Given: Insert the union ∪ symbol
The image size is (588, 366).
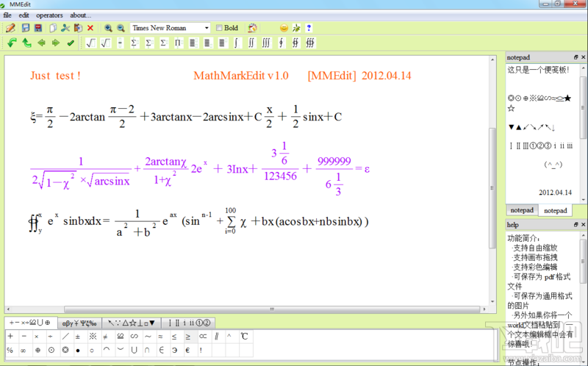Looking at the screenshot, I should click(134, 351).
